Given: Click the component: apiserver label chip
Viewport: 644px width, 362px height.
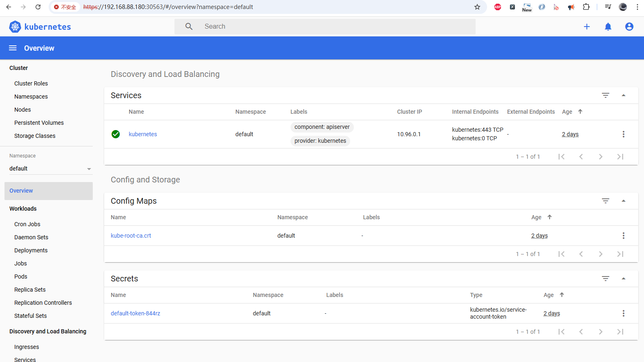Looking at the screenshot, I should (322, 127).
